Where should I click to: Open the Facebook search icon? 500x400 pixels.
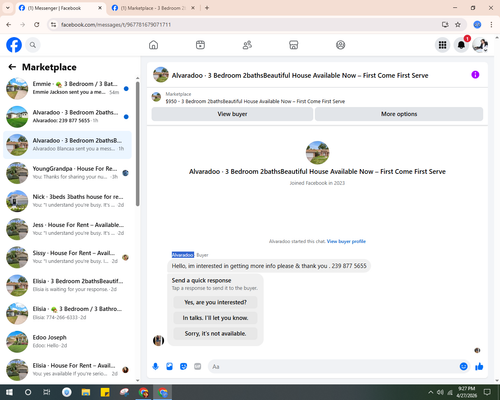tap(33, 45)
